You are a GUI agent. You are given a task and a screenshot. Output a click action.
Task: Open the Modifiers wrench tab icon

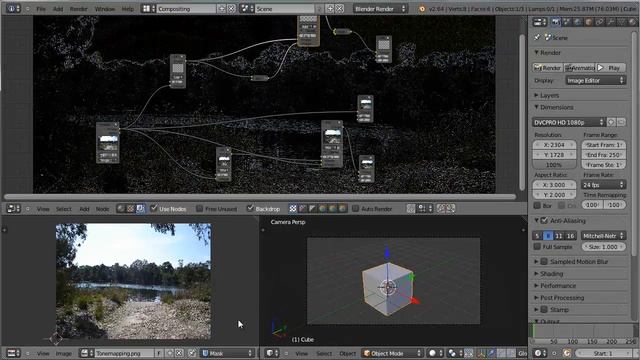(611, 22)
